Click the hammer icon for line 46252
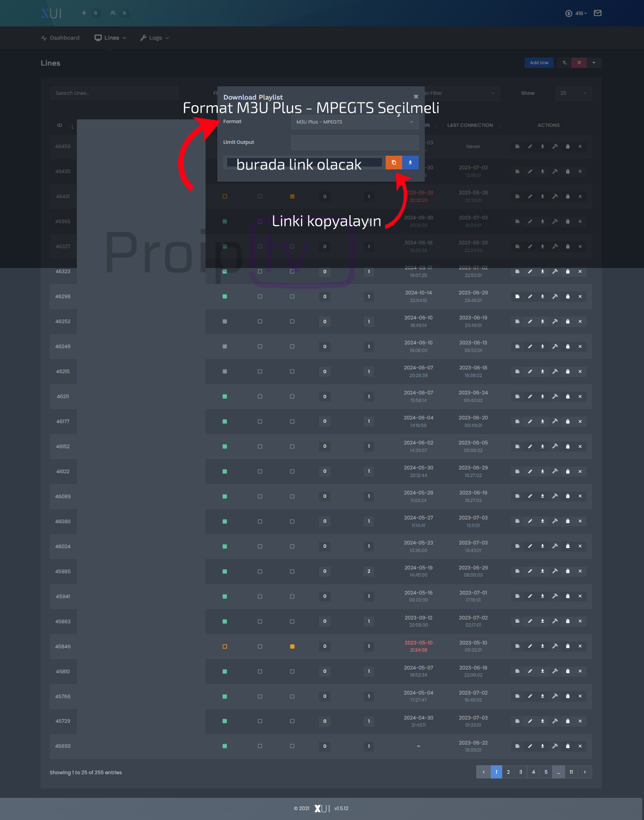Screen dimensions: 644x820 pyautogui.click(x=555, y=322)
